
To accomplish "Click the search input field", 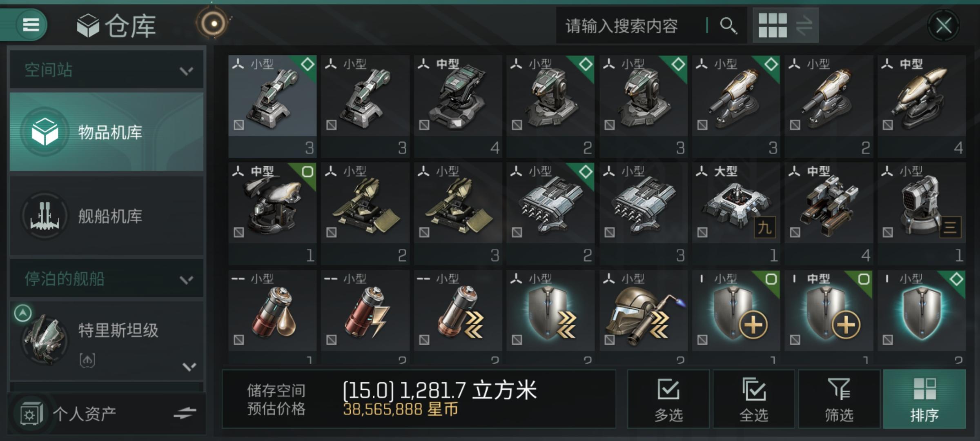I will 631,26.
